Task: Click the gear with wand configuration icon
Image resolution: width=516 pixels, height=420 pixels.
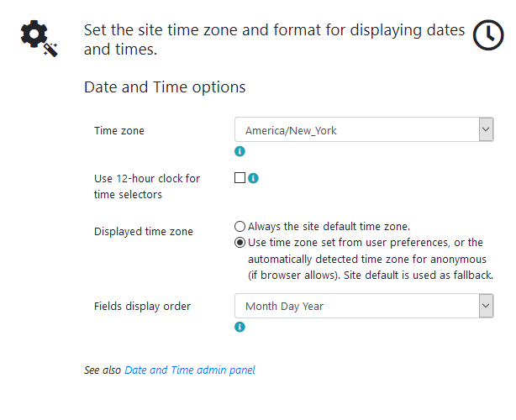Action: click(39, 39)
